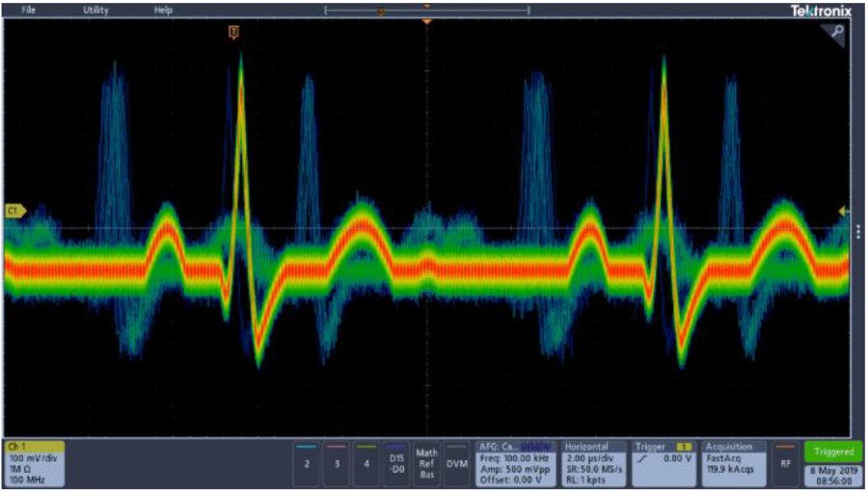Viewport: 868px width, 493px height.
Task: Select the trigger position T marker
Action: coord(232,33)
